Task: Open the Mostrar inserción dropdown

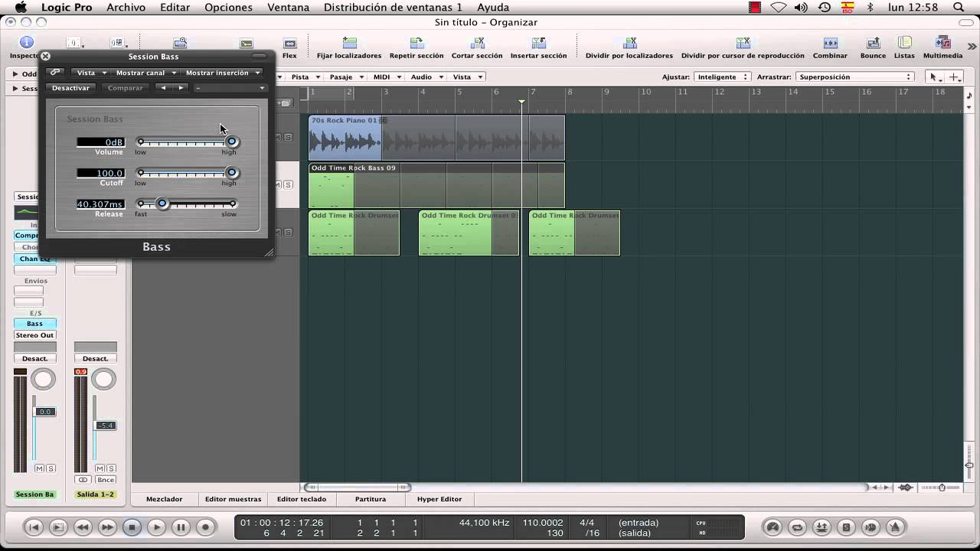Action: (222, 73)
